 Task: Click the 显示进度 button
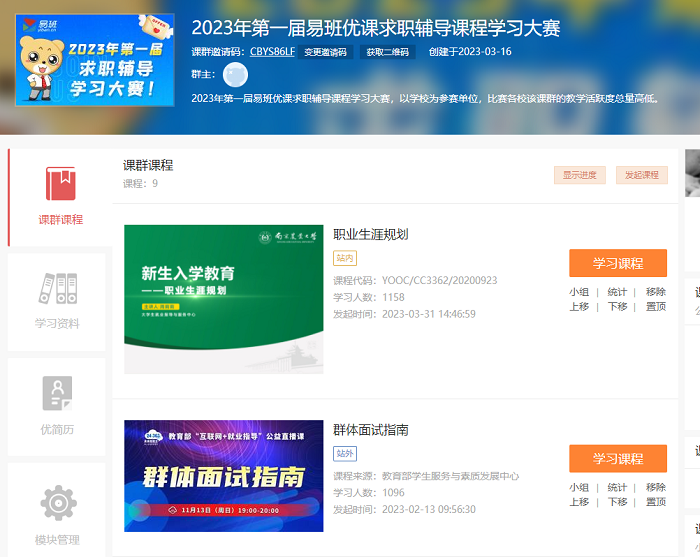pos(579,175)
